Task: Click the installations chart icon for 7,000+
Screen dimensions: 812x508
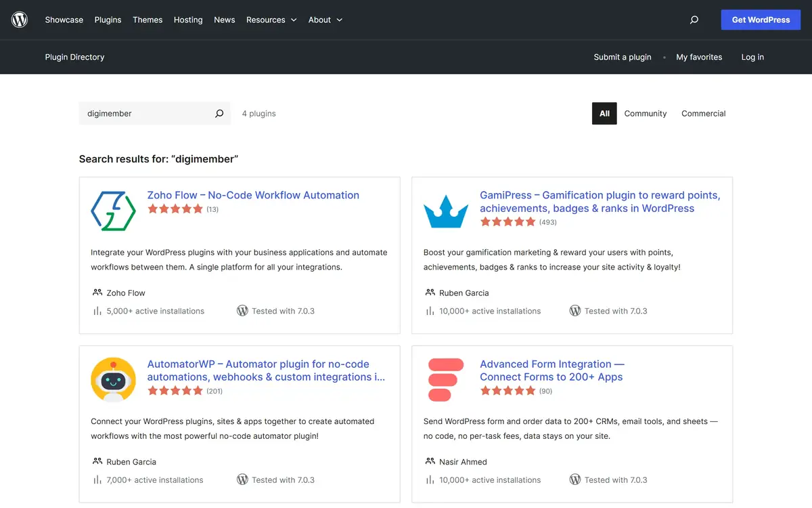Action: coord(97,480)
